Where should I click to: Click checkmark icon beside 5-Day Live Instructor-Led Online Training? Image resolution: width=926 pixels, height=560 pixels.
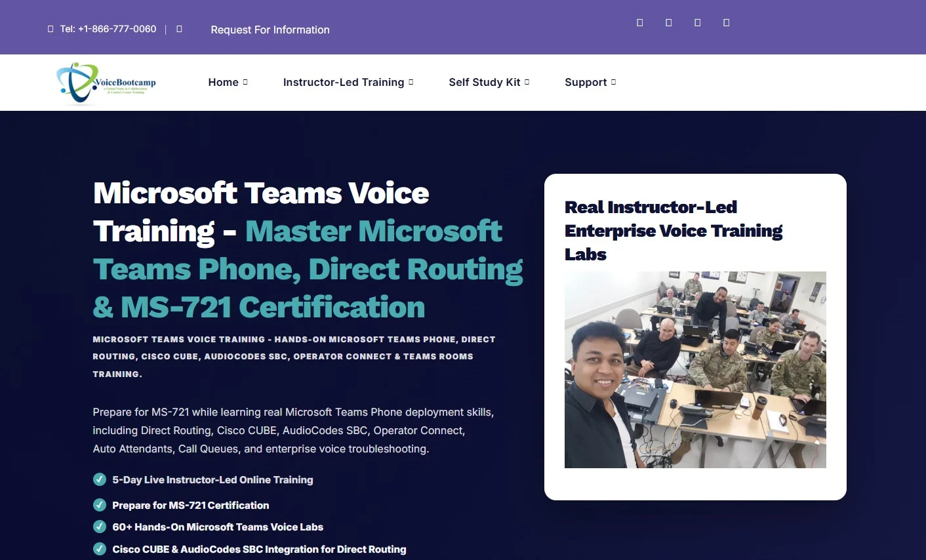pos(100,479)
